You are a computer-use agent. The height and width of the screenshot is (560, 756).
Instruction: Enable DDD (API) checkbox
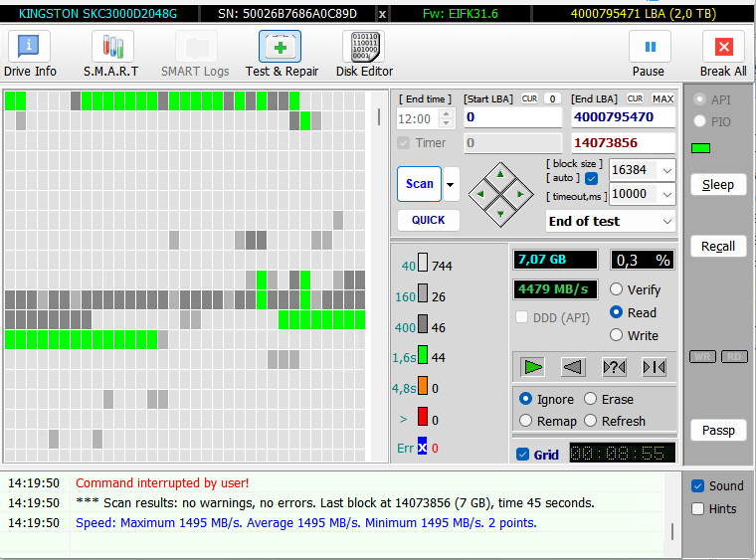click(x=521, y=317)
